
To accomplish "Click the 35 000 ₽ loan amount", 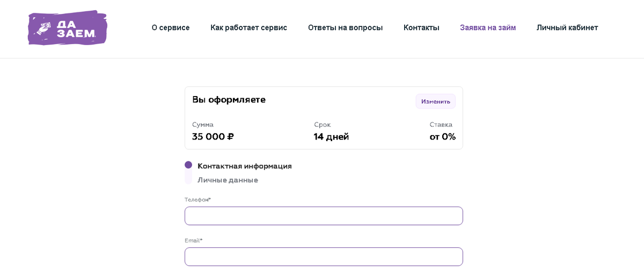I will click(x=213, y=136).
